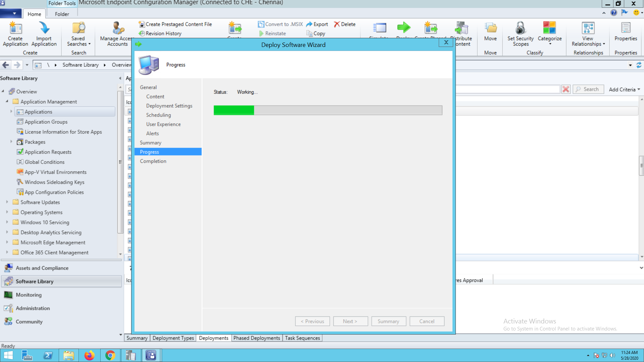The image size is (644, 362).
Task: Switch to the Folder ribbon tab
Action: pos(62,14)
